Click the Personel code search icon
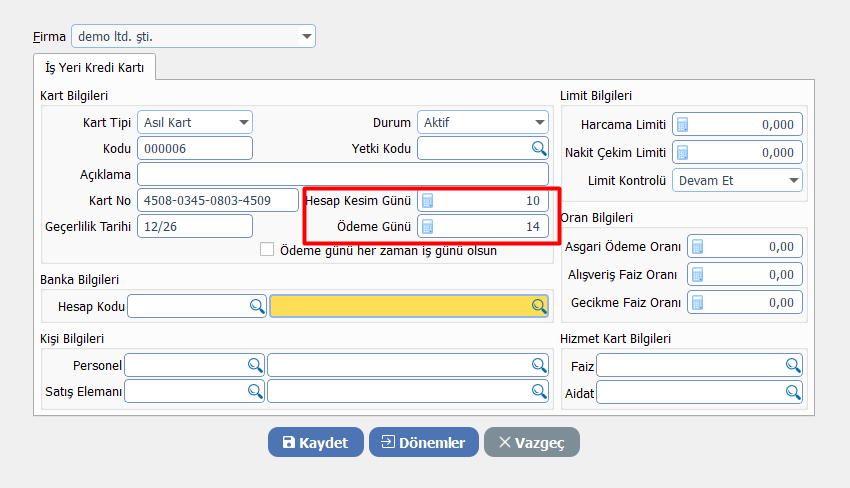850x488 pixels. [255, 365]
